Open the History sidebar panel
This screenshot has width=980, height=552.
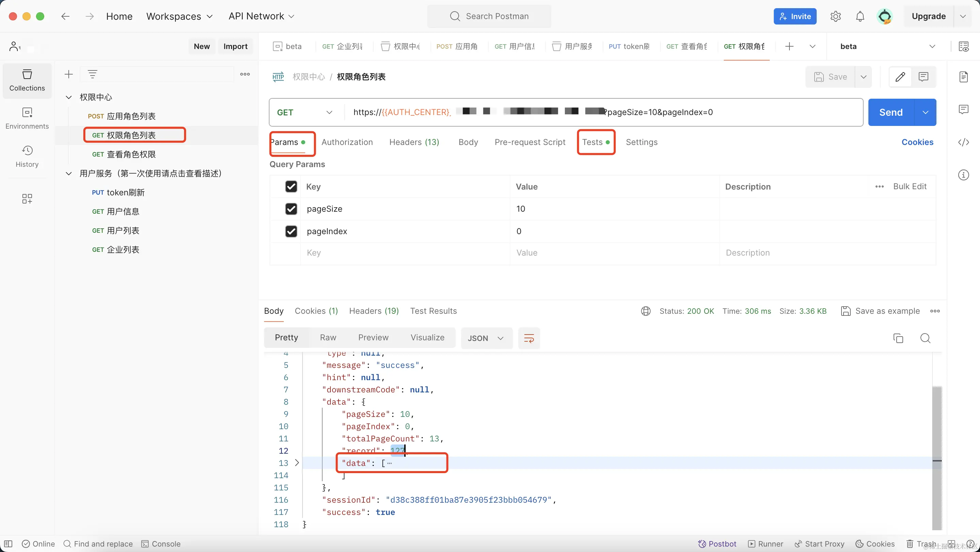[x=27, y=156]
